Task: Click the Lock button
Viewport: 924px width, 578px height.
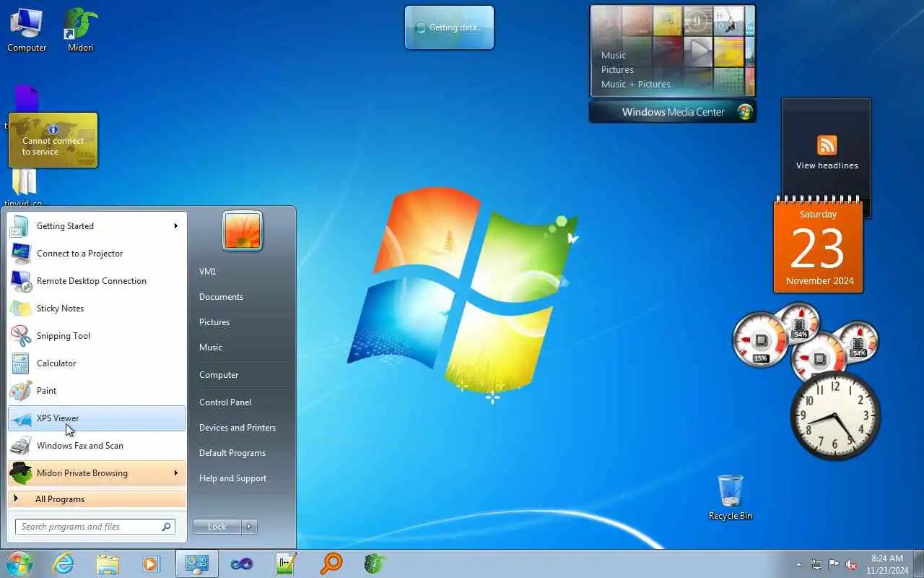Action: (x=217, y=527)
